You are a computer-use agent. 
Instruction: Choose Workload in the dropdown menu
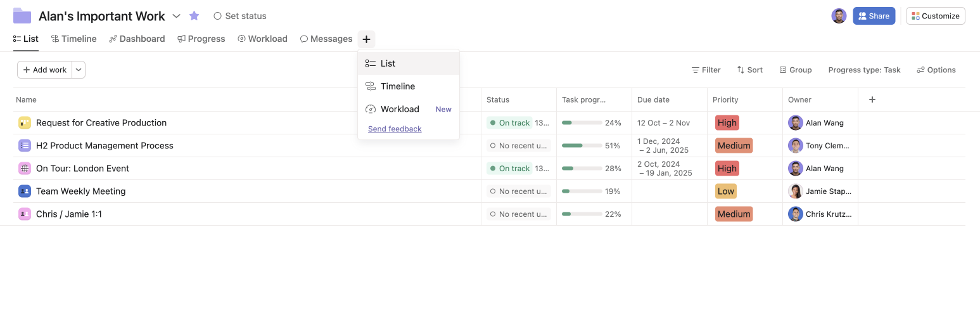coord(399,109)
